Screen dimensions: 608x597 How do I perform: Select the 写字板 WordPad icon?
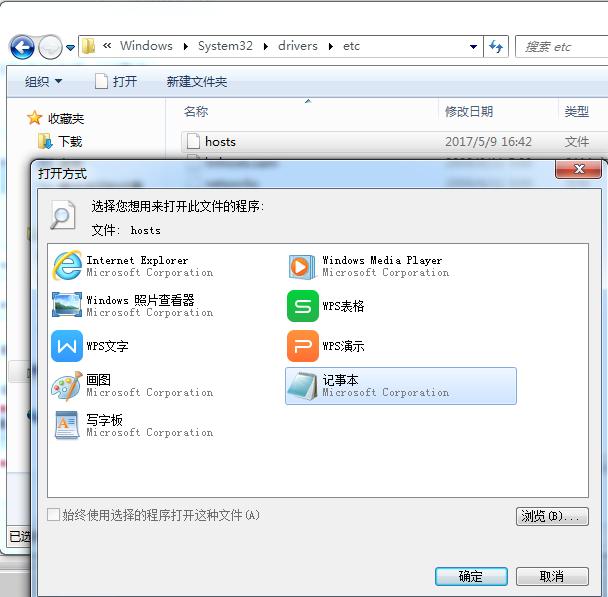click(x=67, y=426)
